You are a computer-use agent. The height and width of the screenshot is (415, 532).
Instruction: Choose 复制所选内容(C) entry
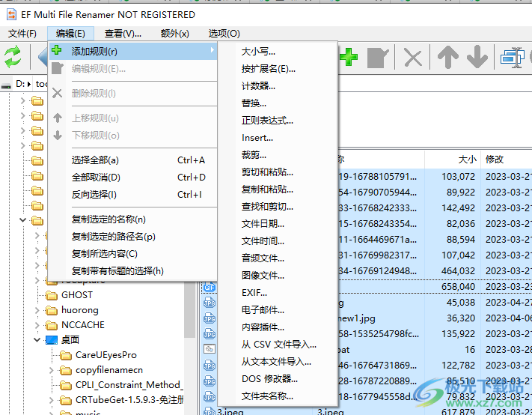132,254
